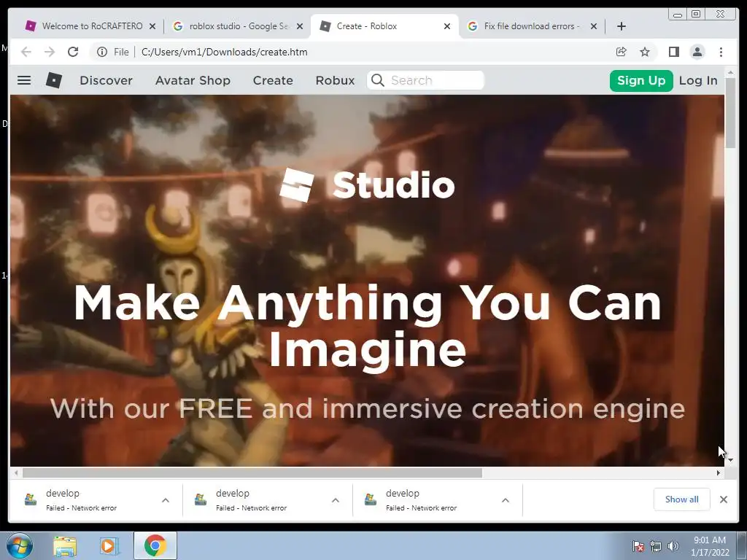
Task: Click the Roblox logo icon in navbar
Action: [x=54, y=80]
